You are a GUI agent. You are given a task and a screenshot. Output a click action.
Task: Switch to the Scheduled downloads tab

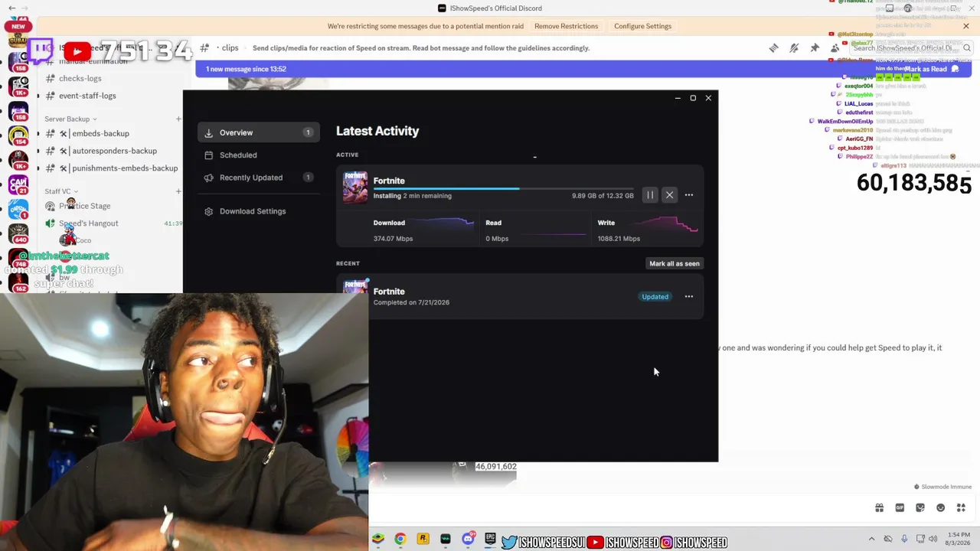pyautogui.click(x=259, y=155)
